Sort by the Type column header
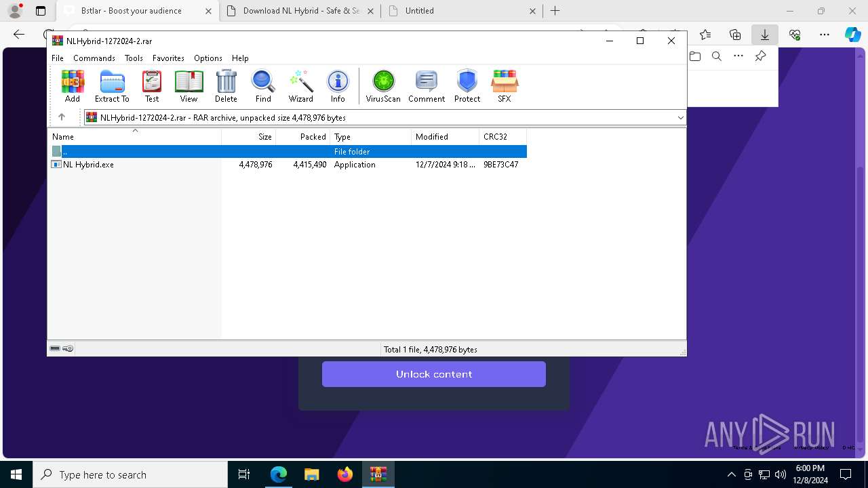868x488 pixels. coord(371,136)
